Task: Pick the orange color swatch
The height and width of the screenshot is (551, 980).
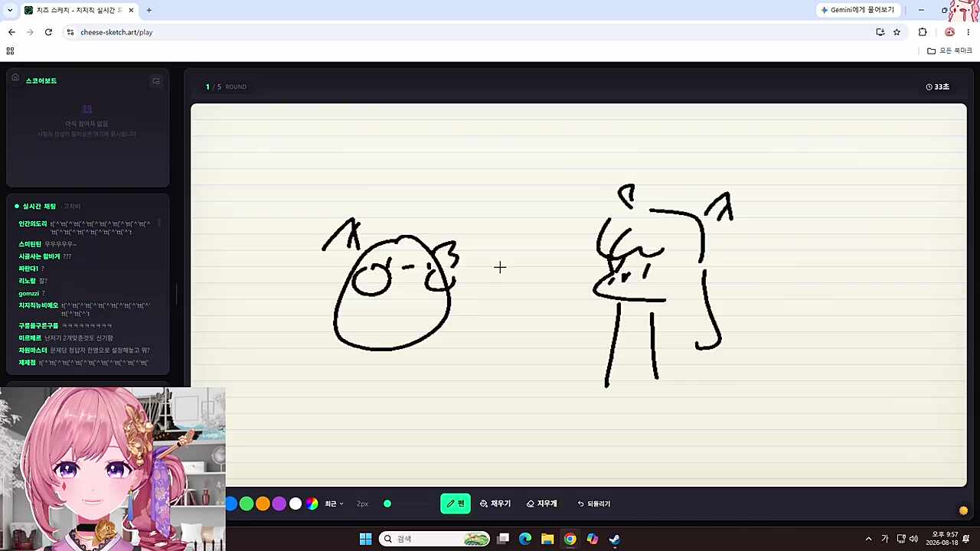Action: coord(263,504)
